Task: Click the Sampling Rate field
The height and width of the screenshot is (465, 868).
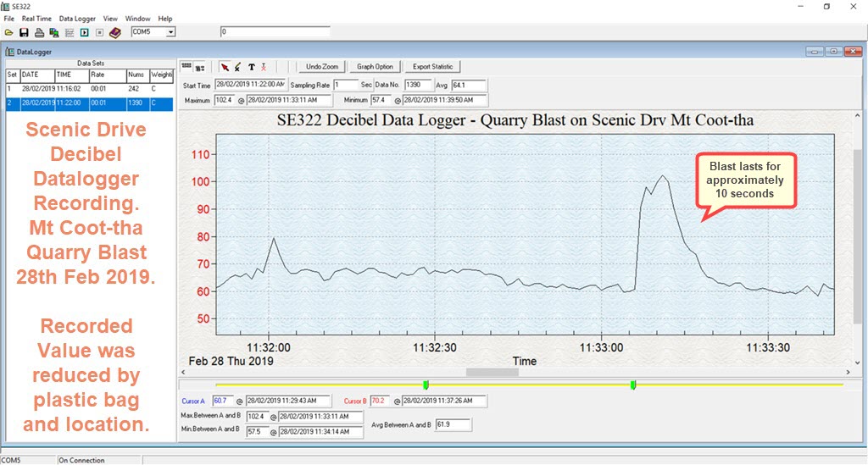Action: (x=346, y=85)
